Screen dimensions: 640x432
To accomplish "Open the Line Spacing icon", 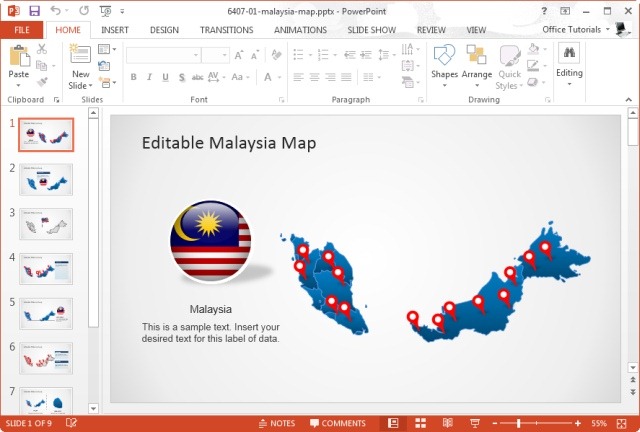I will pos(384,55).
